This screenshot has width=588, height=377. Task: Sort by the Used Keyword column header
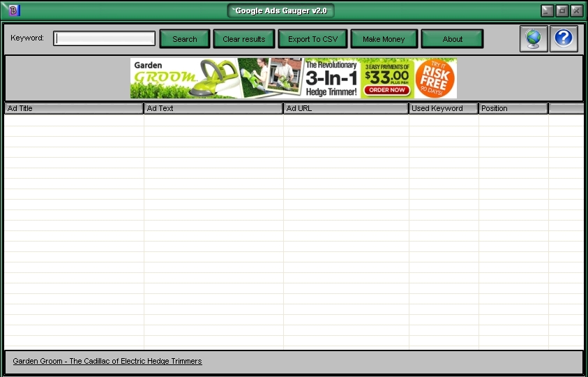click(x=444, y=108)
